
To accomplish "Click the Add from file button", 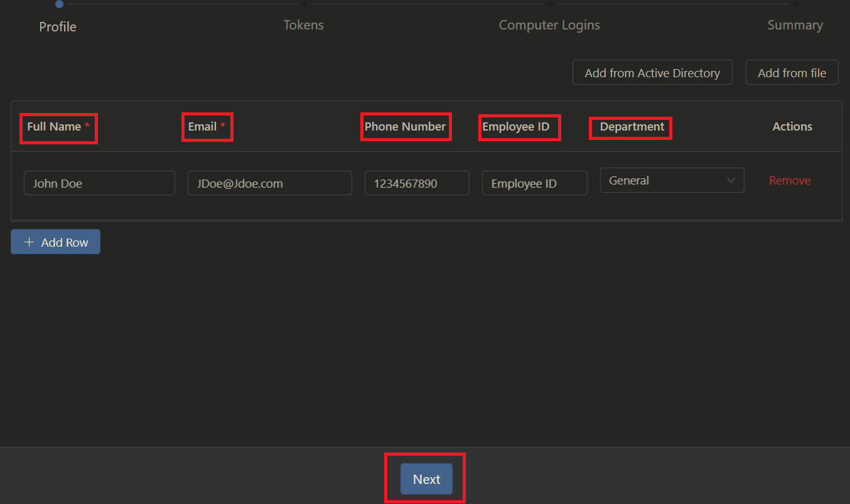I will click(x=792, y=72).
